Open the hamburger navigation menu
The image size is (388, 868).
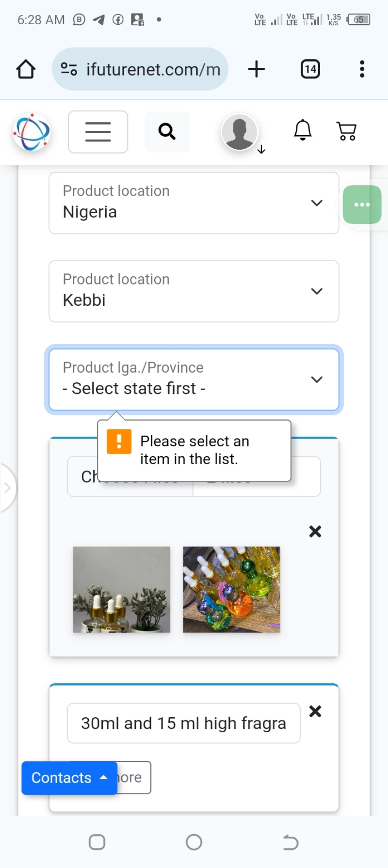point(98,132)
